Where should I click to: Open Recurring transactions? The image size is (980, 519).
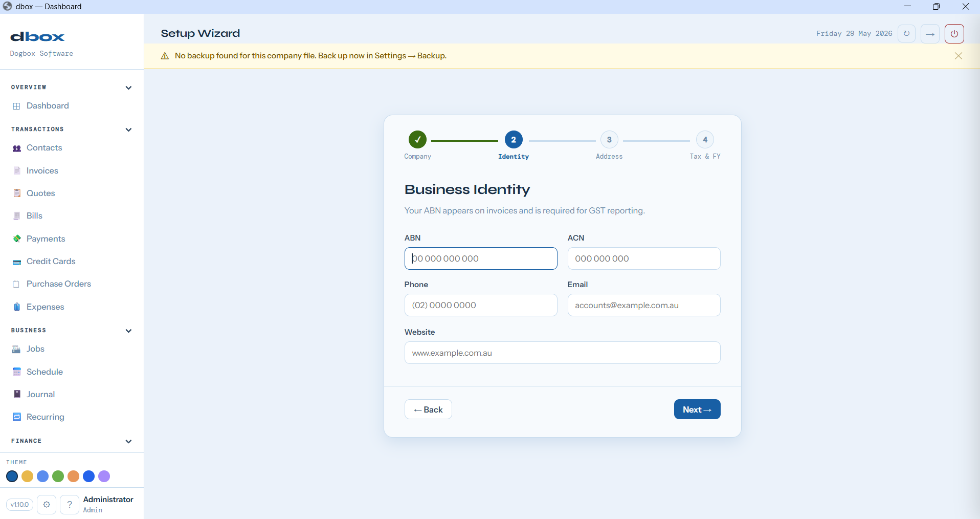(x=46, y=417)
